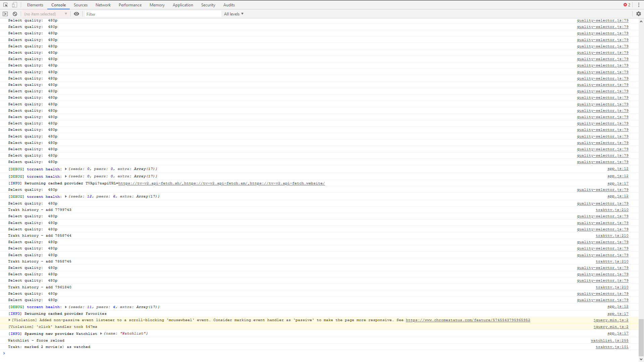Select 'Watchlist - force reload' log text

point(36,341)
